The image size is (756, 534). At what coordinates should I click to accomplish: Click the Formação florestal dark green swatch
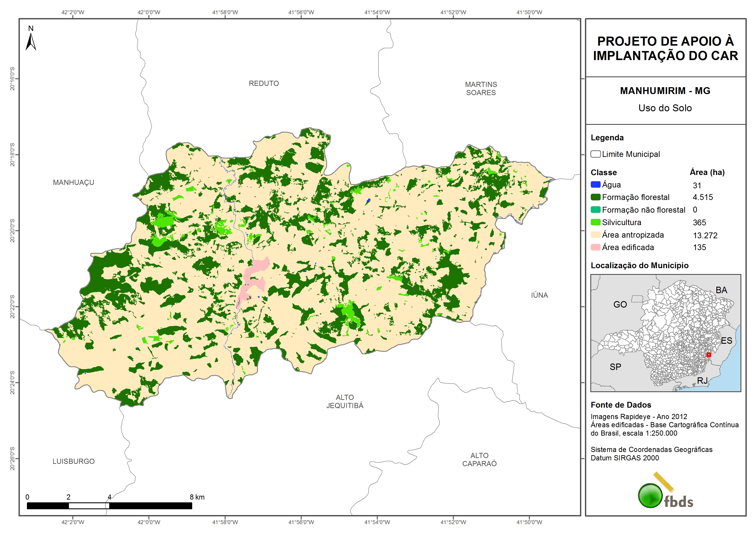pyautogui.click(x=595, y=197)
